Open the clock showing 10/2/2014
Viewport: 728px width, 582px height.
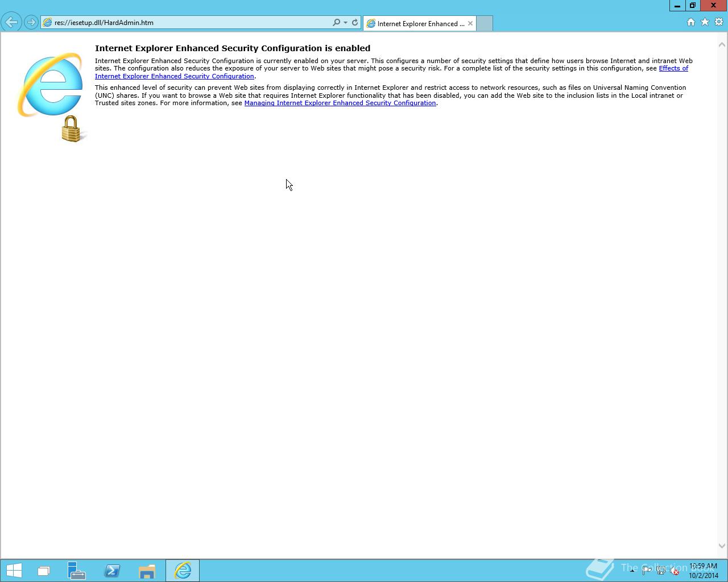coord(703,571)
